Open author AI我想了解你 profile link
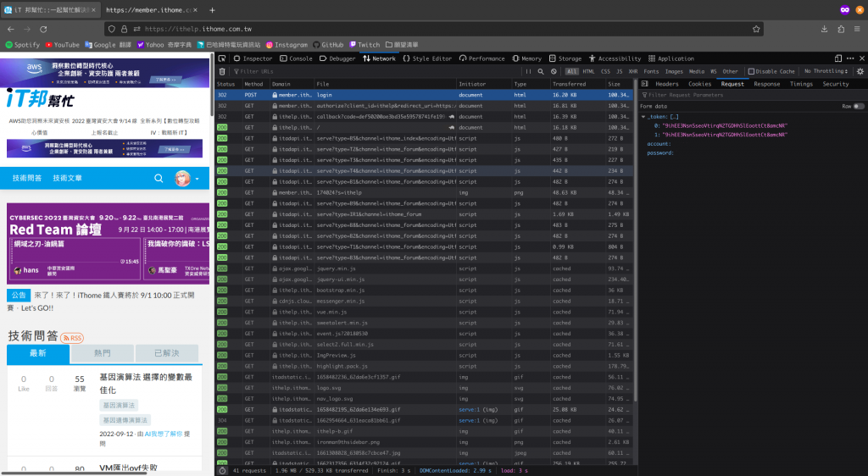Viewport: 868px width, 476px height. coord(164,434)
